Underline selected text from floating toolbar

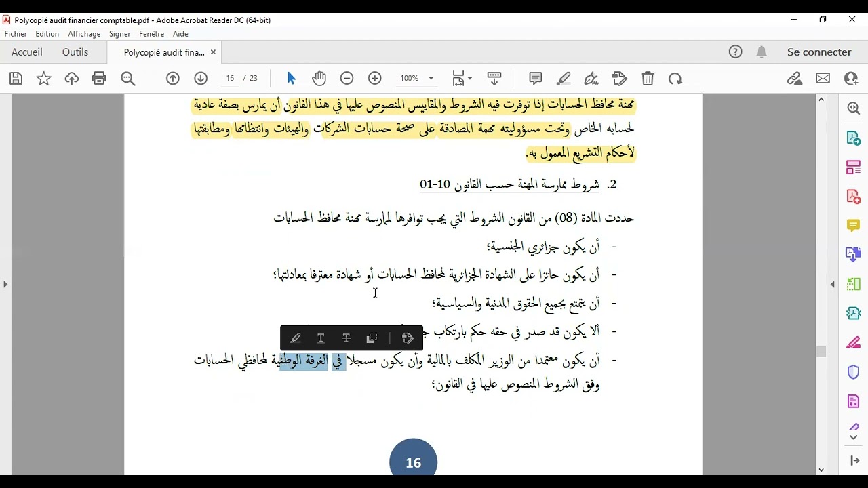pyautogui.click(x=321, y=338)
